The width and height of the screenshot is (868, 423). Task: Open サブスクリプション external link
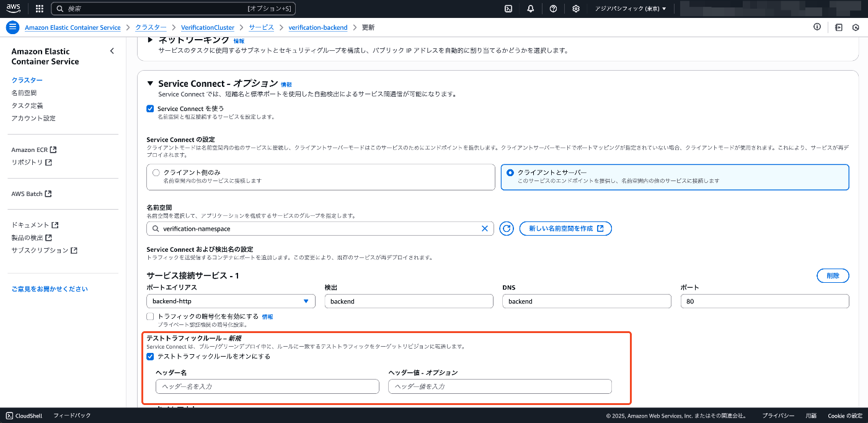click(45, 250)
